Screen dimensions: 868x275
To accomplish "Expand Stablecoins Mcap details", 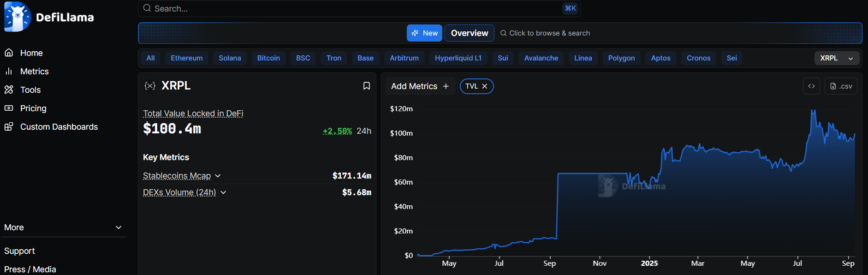I will click(x=218, y=176).
